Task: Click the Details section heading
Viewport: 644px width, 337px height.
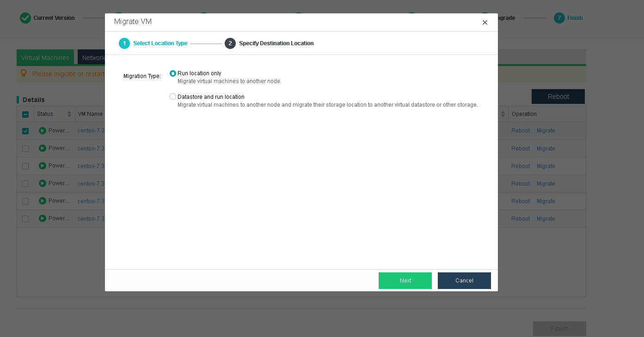Action: (34, 100)
